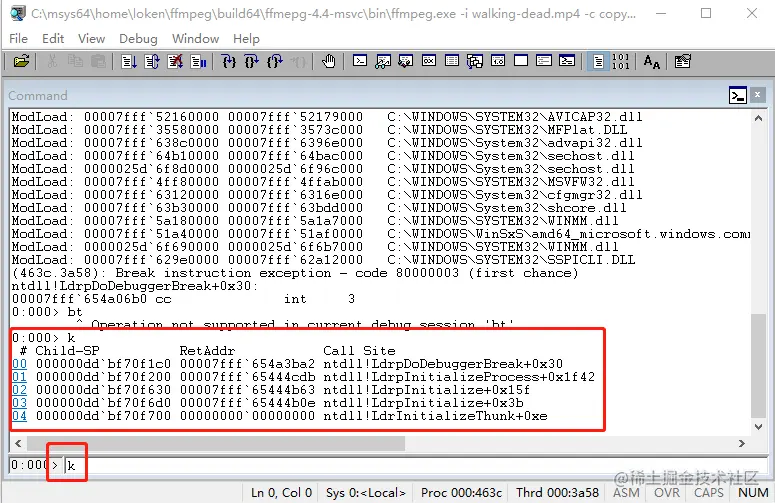Open the Call Stack window icon

tap(475, 61)
